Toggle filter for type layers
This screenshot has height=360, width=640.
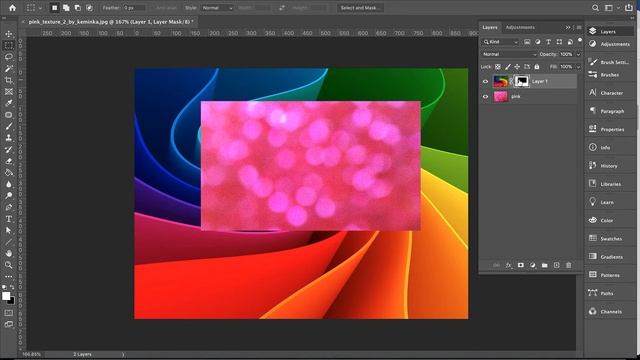549,42
